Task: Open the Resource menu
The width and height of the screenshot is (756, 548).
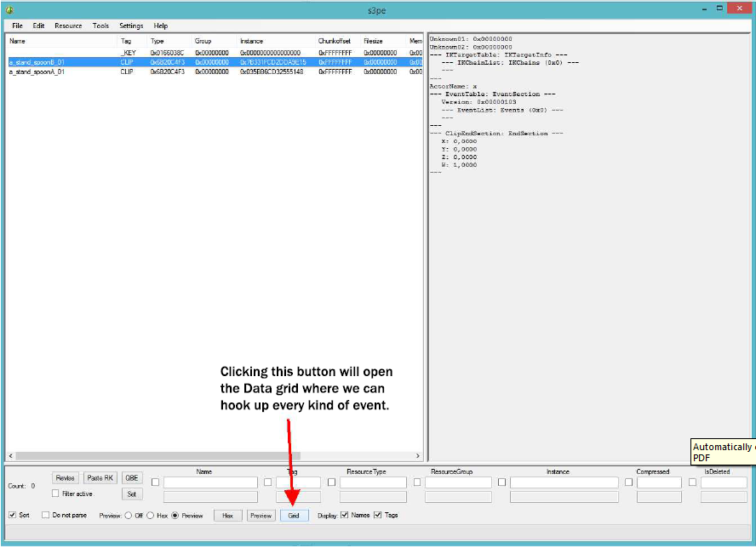Action: tap(68, 26)
